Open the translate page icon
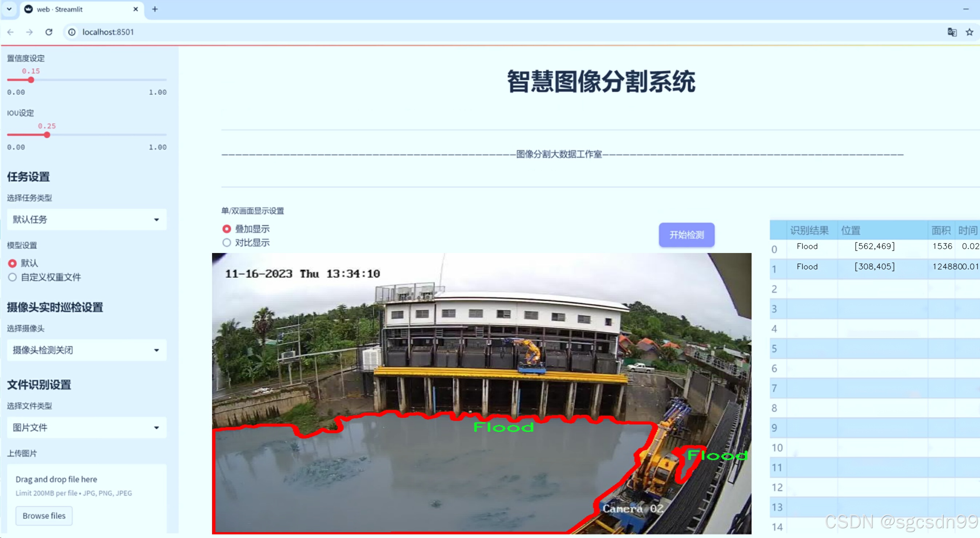The width and height of the screenshot is (980, 538). (x=952, y=32)
